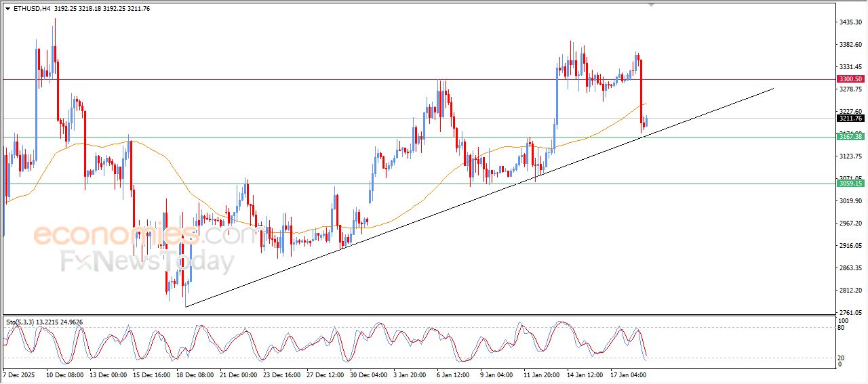Select the red 3300.50 price tag
Viewport: 868px width, 384px height.
(850, 79)
